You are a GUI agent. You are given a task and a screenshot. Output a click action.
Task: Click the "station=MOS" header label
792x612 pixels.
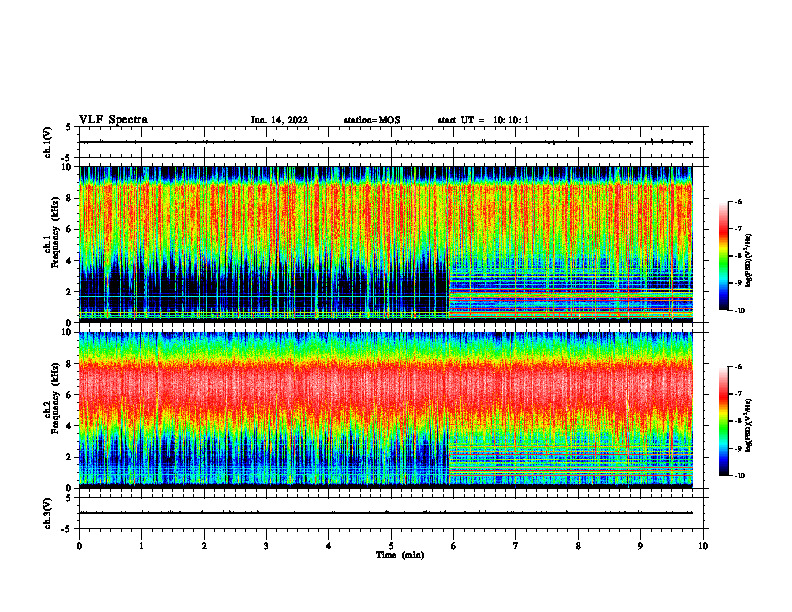click(372, 120)
